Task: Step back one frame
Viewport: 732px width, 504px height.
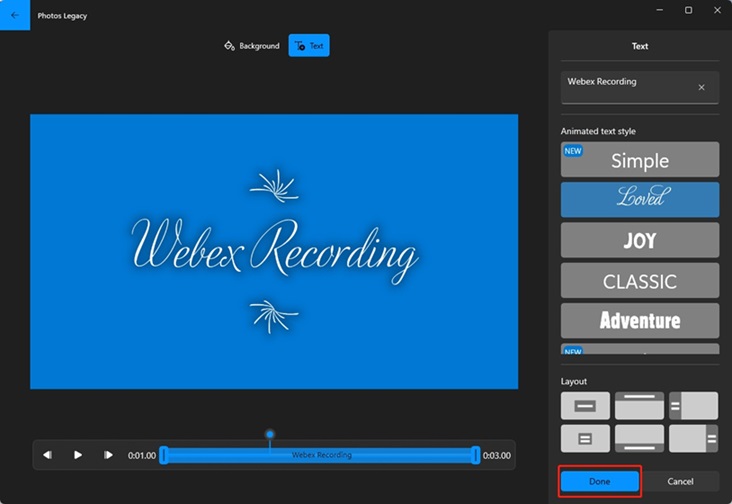Action: tap(48, 455)
